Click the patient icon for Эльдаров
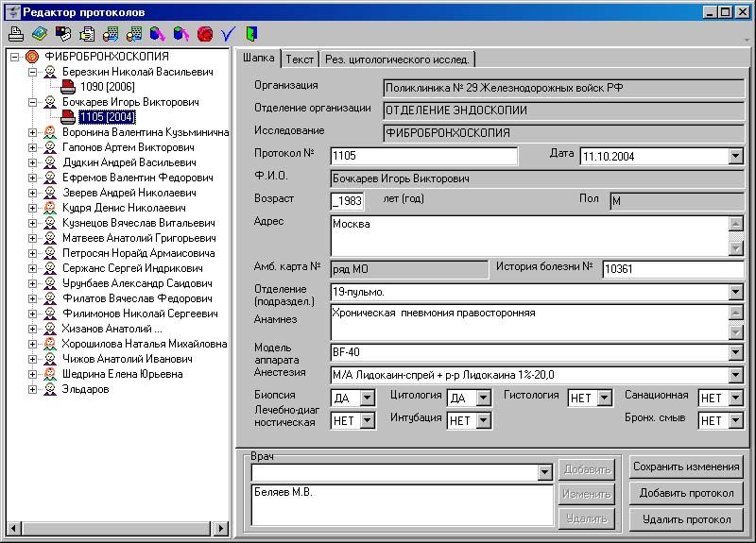Viewport: 756px width, 543px height. (49, 389)
